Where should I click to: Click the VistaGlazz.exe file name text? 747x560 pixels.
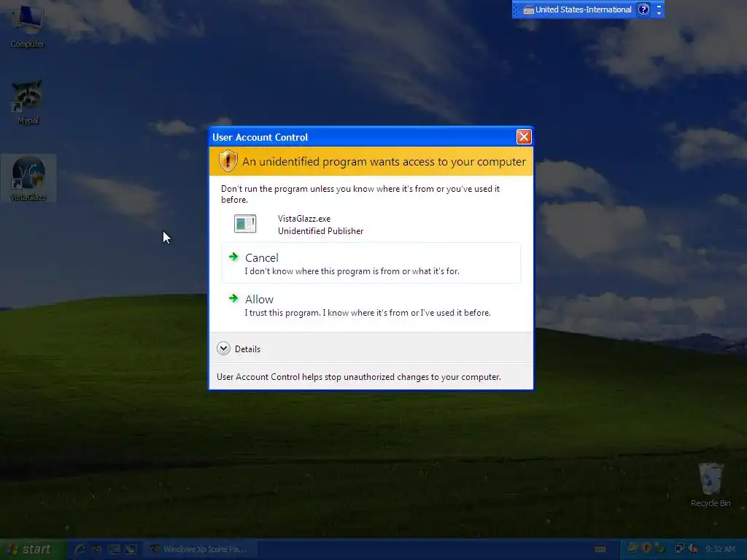pyautogui.click(x=304, y=219)
